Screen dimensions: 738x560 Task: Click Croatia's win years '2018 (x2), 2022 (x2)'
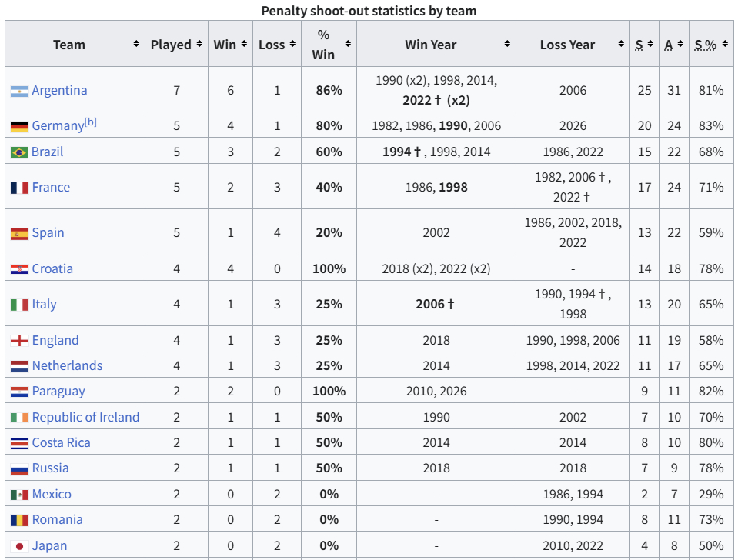pos(436,268)
